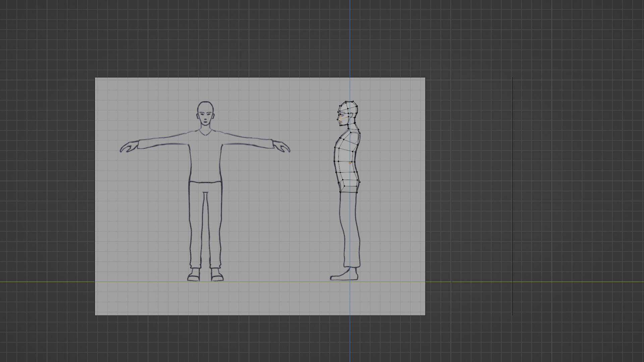Pick the forward-most chest vertex
This screenshot has height=362, width=644.
(x=335, y=148)
